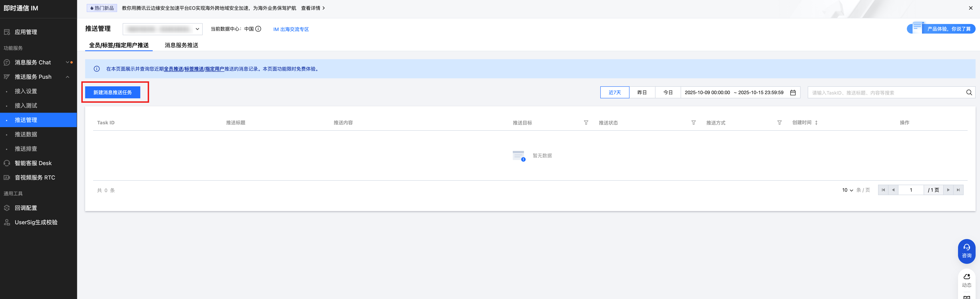This screenshot has height=299, width=980.
Task: Open the IM 出海交流专区 link
Action: [x=291, y=29]
